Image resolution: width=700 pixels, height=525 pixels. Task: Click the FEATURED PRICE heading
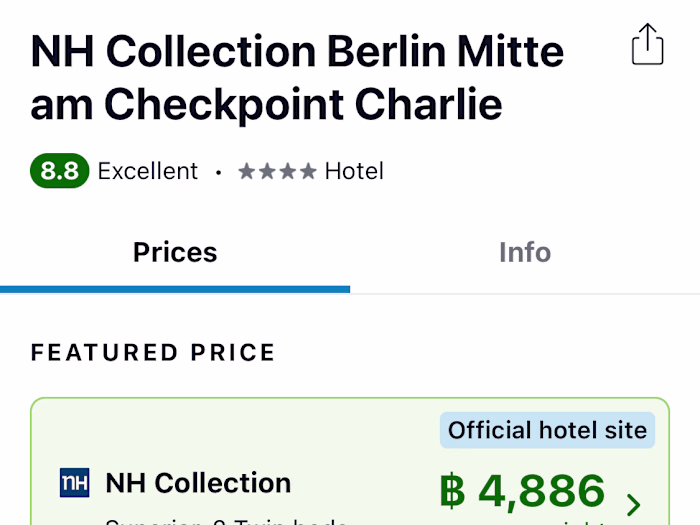(x=153, y=352)
